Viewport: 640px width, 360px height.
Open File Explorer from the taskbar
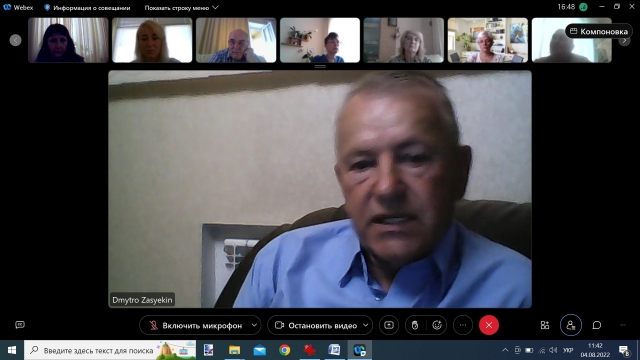(234, 350)
